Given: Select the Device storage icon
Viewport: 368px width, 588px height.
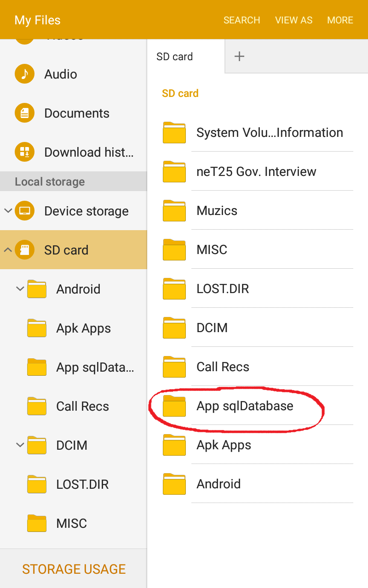Looking at the screenshot, I should coord(24,211).
